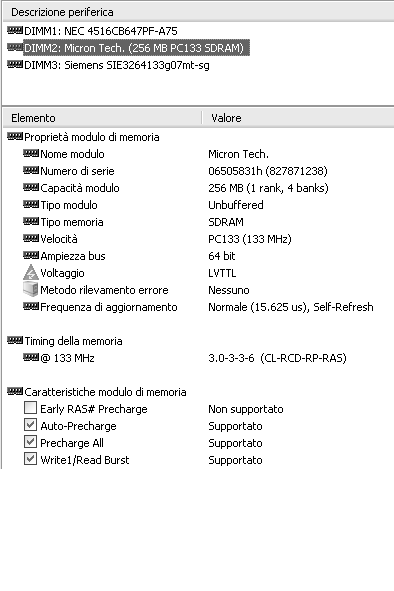394x591 pixels.
Task: Click the @ 133 MHz timing icon
Action: coord(31,357)
